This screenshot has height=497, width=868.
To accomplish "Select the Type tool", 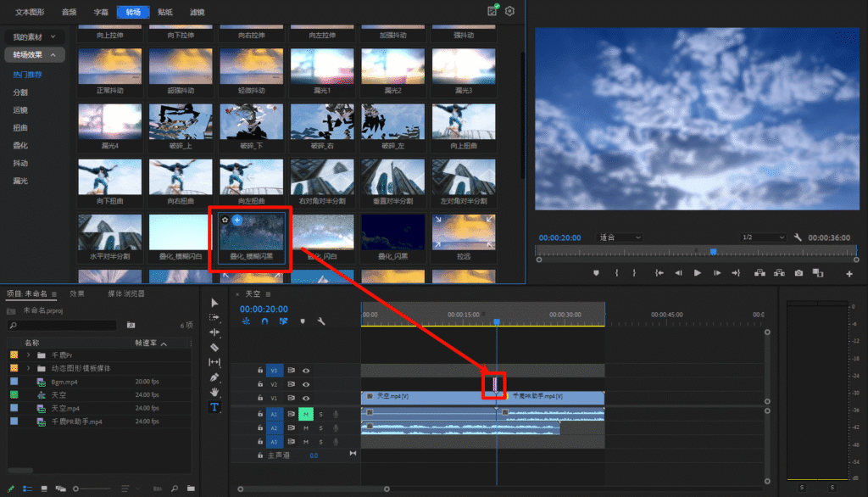I will coord(214,407).
